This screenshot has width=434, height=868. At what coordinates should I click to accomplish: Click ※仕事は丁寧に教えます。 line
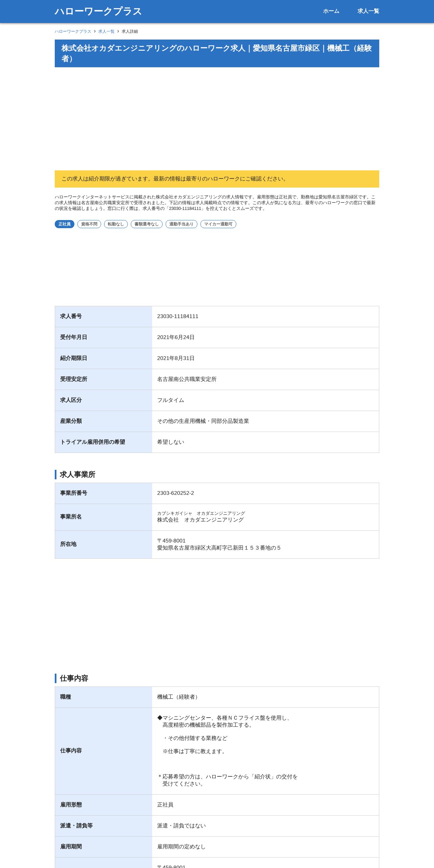click(195, 751)
